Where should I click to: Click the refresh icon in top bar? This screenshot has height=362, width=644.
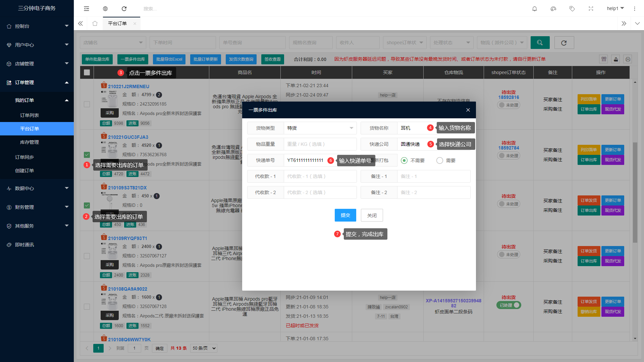(124, 9)
